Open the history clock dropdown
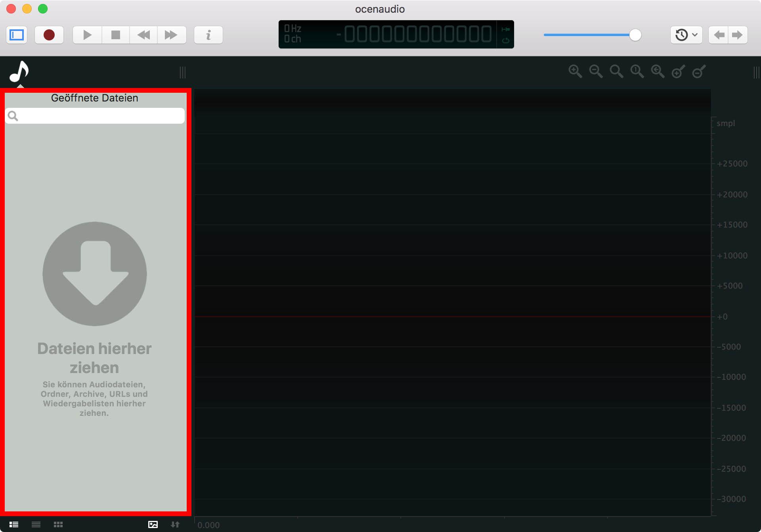This screenshot has height=532, width=761. [686, 35]
